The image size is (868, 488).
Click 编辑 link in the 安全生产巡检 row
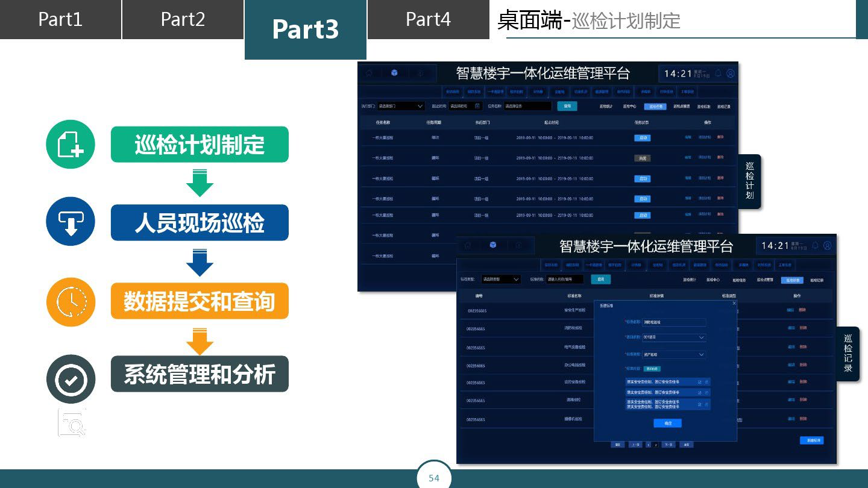791,310
